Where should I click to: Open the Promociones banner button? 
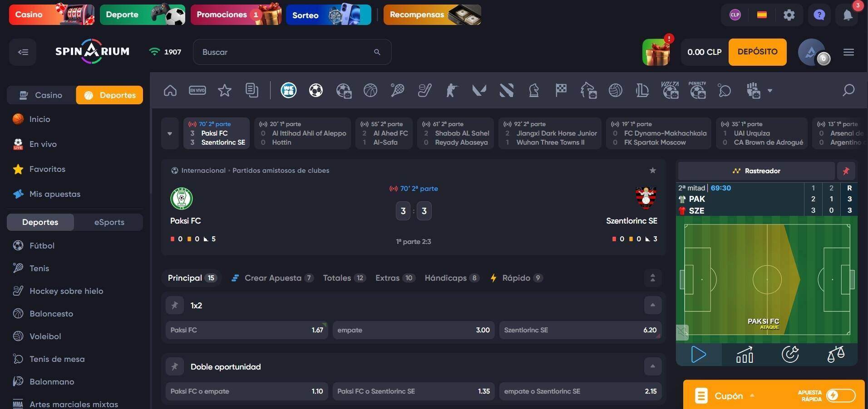pos(236,15)
